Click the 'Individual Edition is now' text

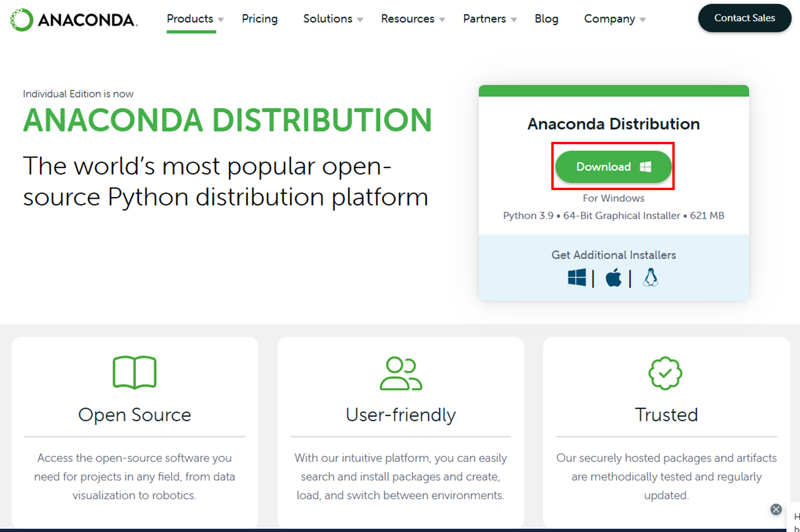(x=78, y=94)
